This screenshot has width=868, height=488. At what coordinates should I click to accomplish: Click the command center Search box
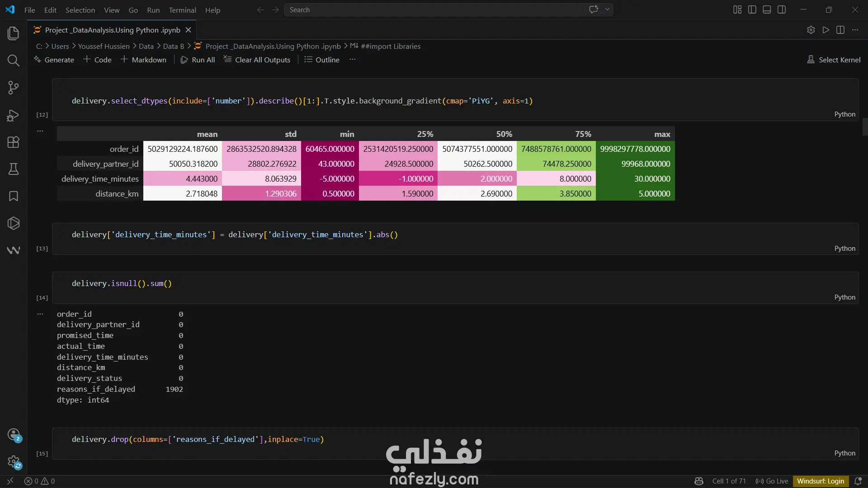(434, 9)
